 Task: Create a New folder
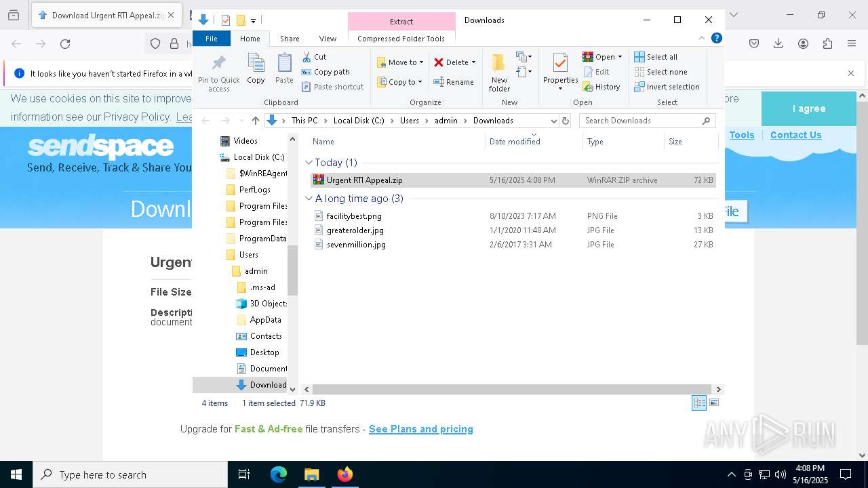tap(499, 73)
